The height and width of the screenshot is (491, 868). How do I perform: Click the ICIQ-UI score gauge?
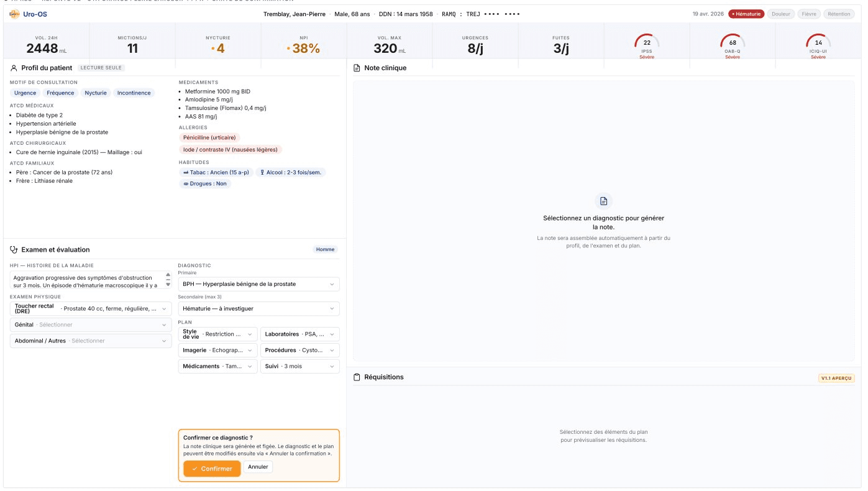[818, 46]
